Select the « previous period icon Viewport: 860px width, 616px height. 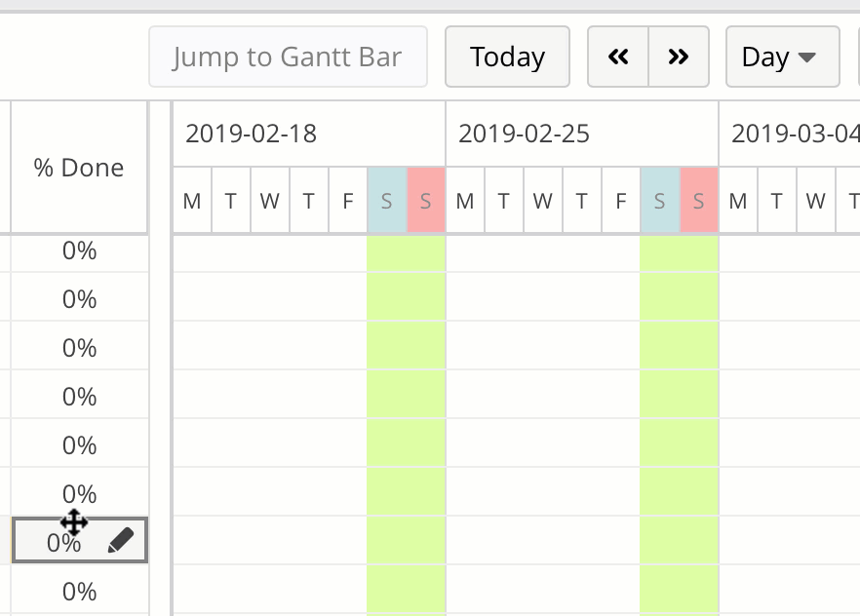click(x=617, y=57)
